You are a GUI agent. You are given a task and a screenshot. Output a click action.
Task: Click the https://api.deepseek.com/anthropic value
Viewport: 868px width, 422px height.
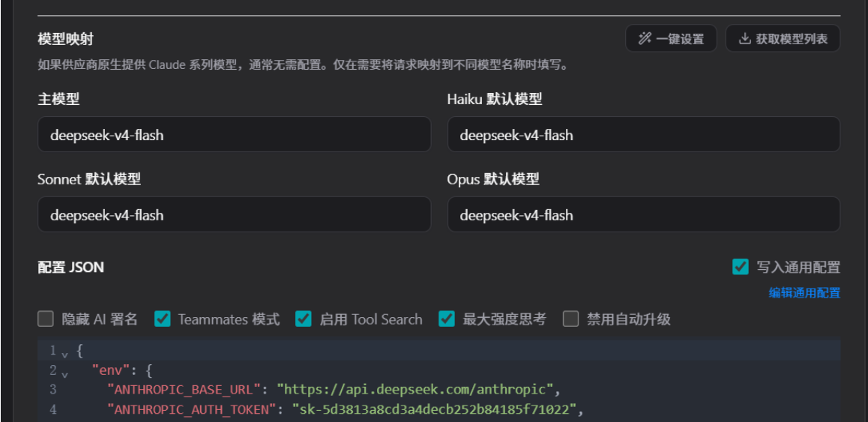point(415,389)
